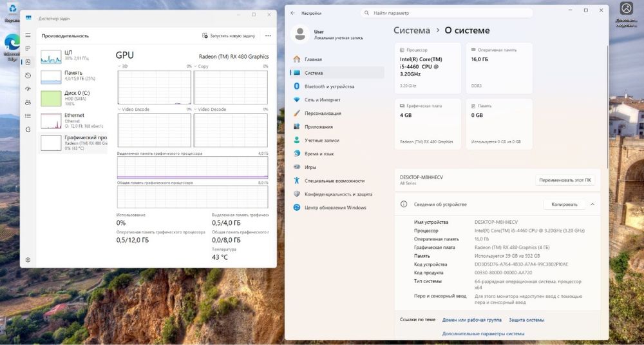
Task: Open the desktop icon in top-right corner
Action: (626, 14)
